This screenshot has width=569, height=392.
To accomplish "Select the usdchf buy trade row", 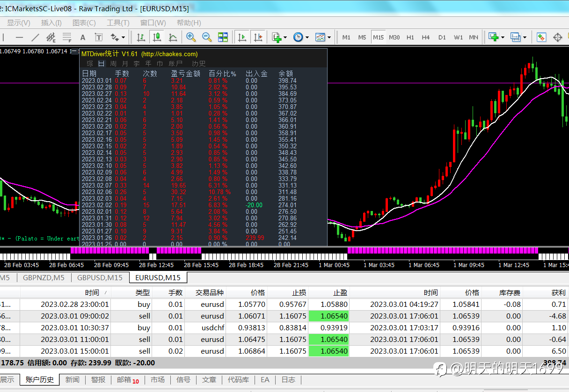I will (212, 328).
